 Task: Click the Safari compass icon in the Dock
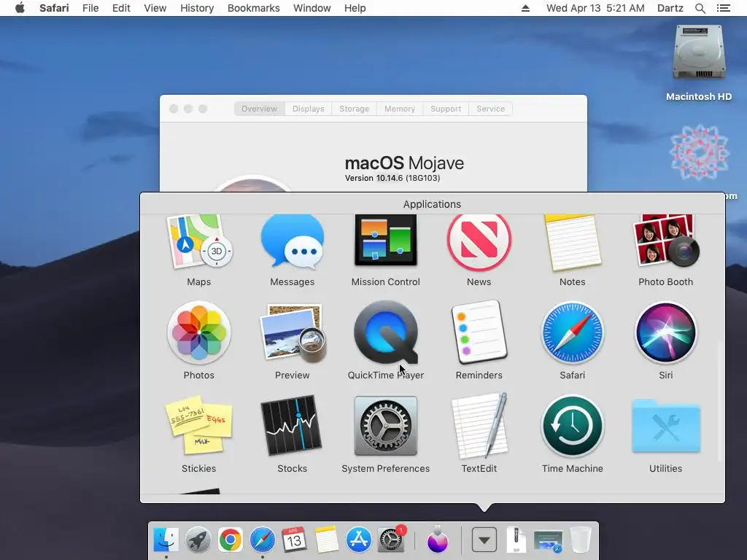pos(263,540)
